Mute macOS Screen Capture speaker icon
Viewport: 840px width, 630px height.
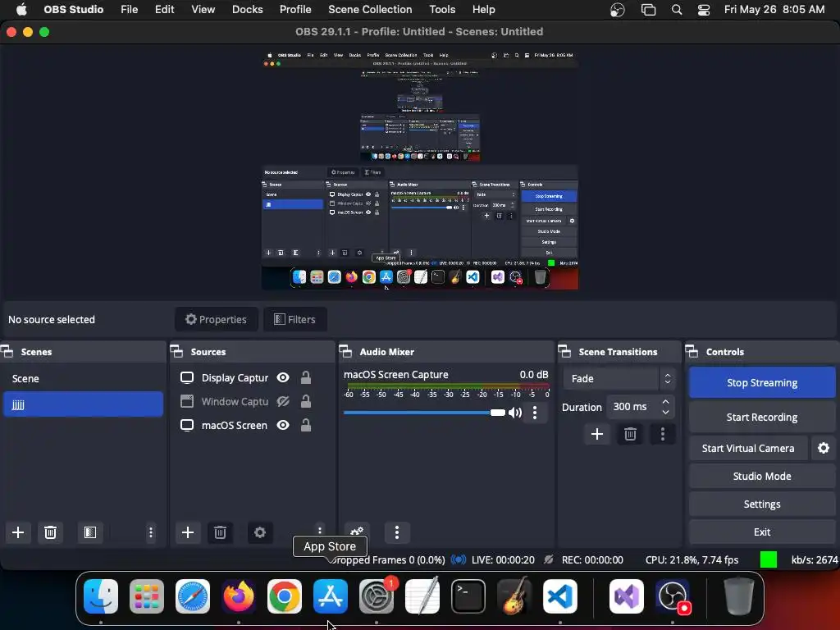(x=515, y=413)
